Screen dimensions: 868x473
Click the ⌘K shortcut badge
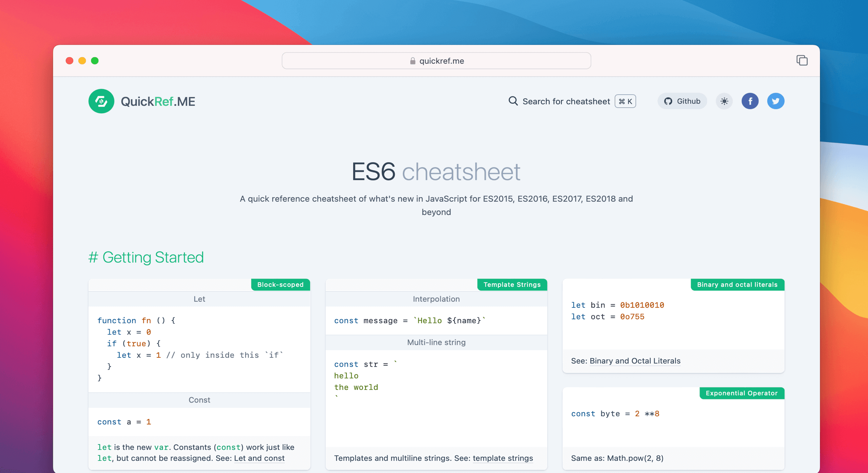click(x=625, y=101)
